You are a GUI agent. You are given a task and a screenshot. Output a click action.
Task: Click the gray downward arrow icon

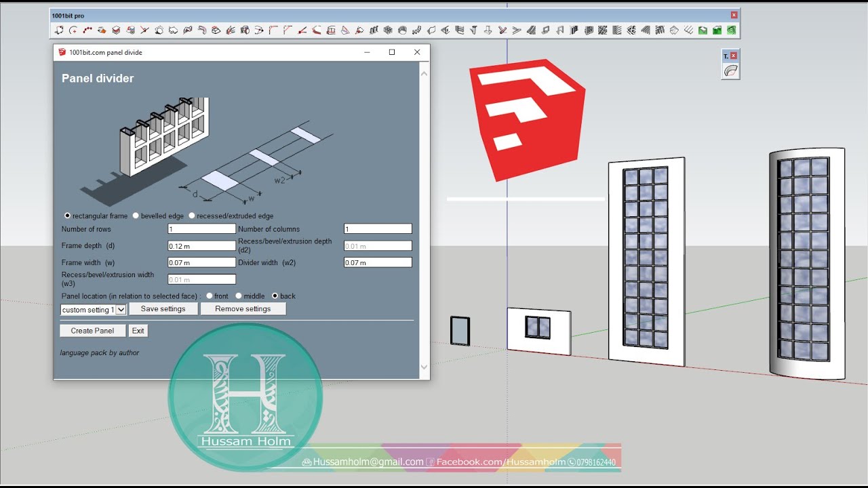(488, 30)
